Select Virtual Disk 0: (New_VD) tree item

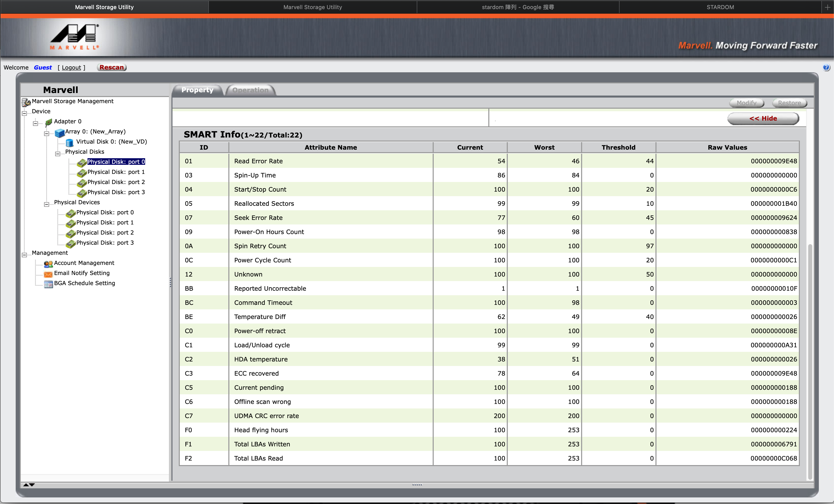111,142
